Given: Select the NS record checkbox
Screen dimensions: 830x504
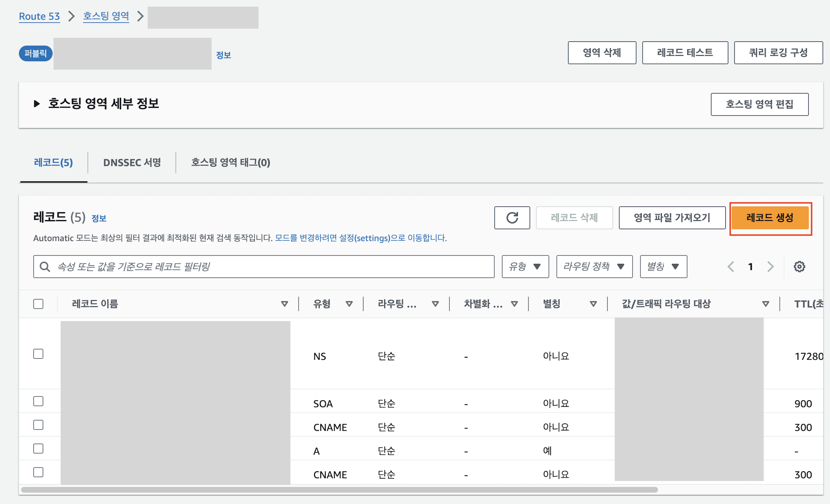Looking at the screenshot, I should [x=38, y=354].
